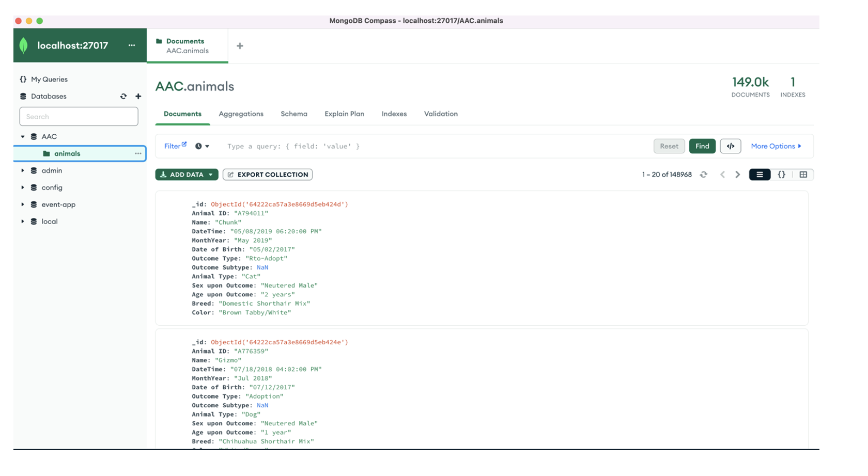Click the "1 – 20 of 148968" range text

(x=667, y=175)
